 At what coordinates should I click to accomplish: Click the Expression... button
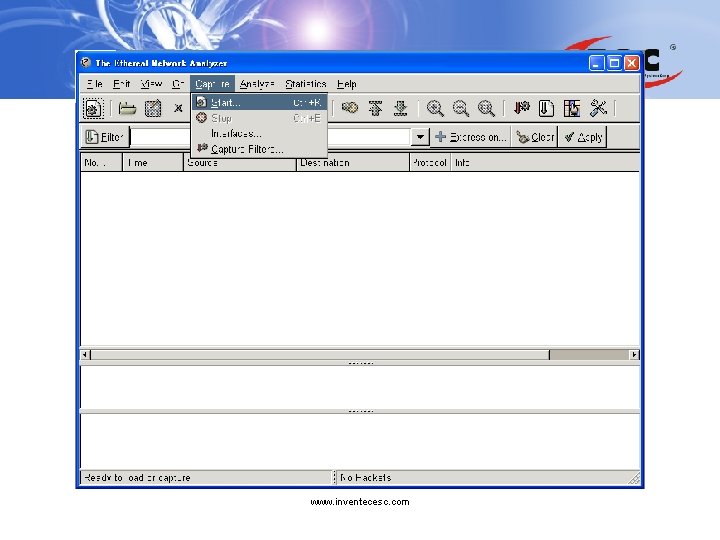pos(470,137)
